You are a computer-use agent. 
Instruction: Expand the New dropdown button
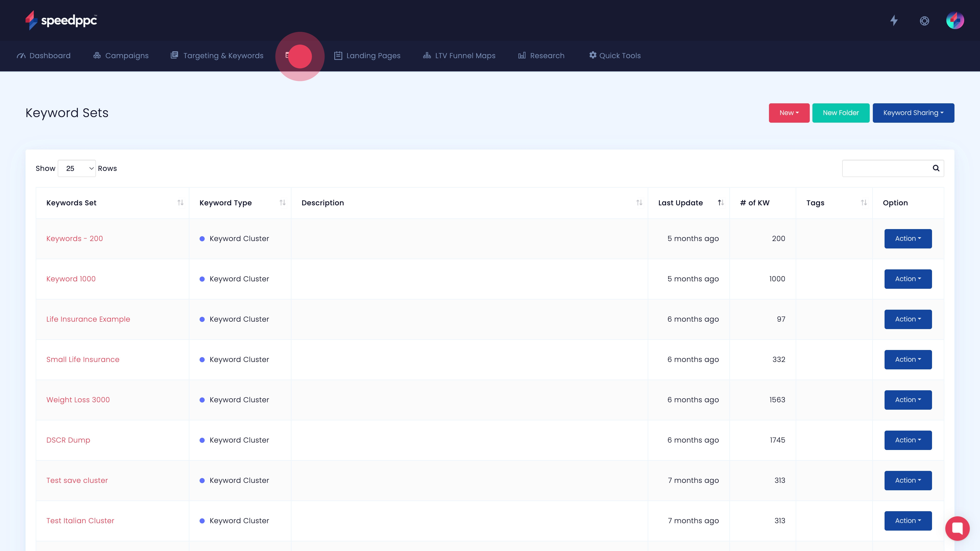[x=789, y=113]
